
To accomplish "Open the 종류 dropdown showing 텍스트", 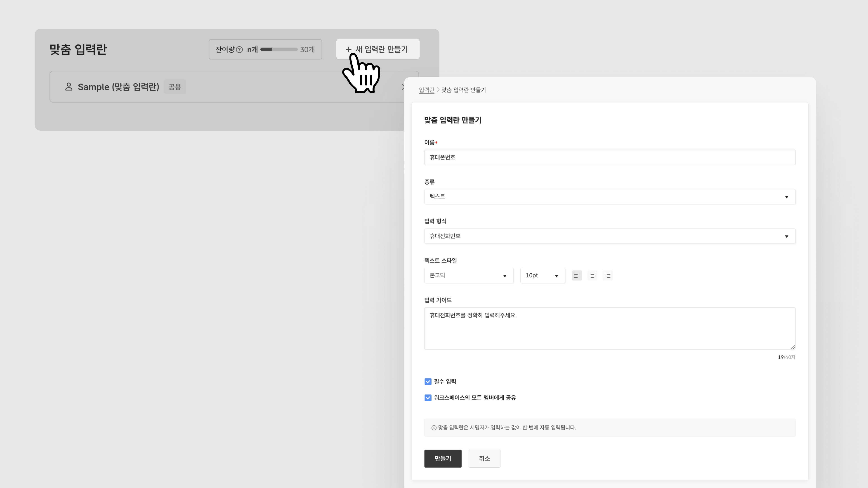I will pyautogui.click(x=609, y=197).
